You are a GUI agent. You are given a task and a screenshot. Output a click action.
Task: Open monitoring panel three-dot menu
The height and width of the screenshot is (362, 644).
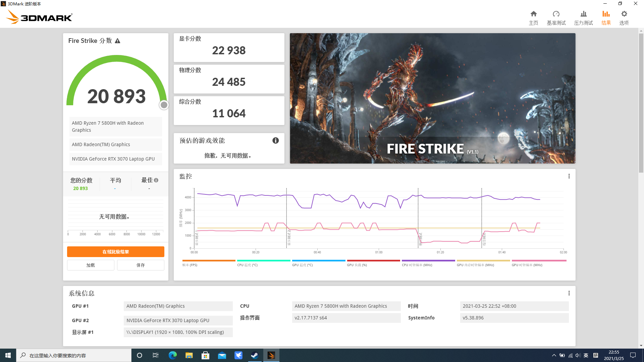569,176
